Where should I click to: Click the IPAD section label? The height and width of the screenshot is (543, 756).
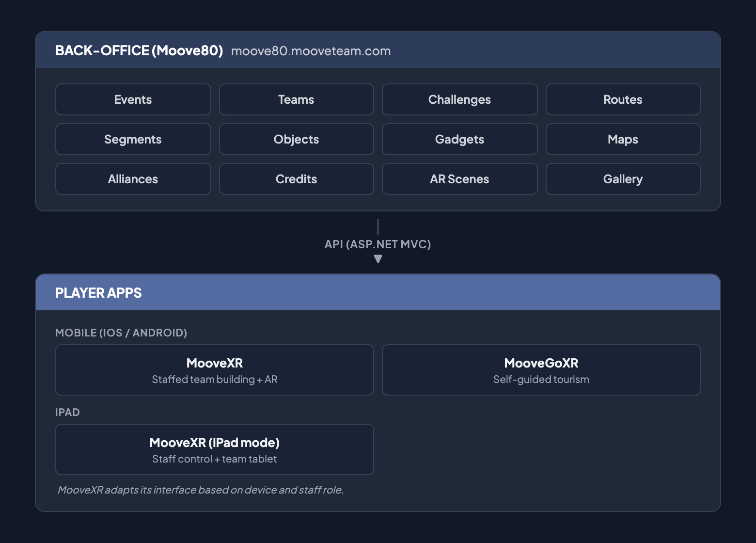click(x=67, y=412)
